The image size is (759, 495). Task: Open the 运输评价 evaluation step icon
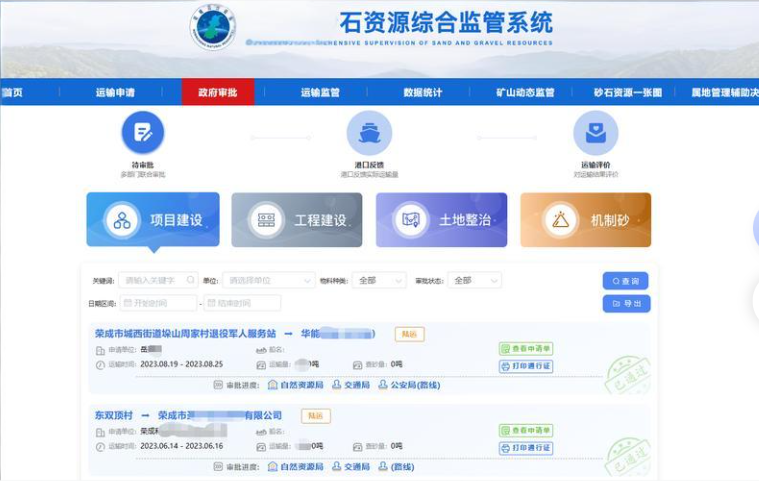click(x=596, y=133)
